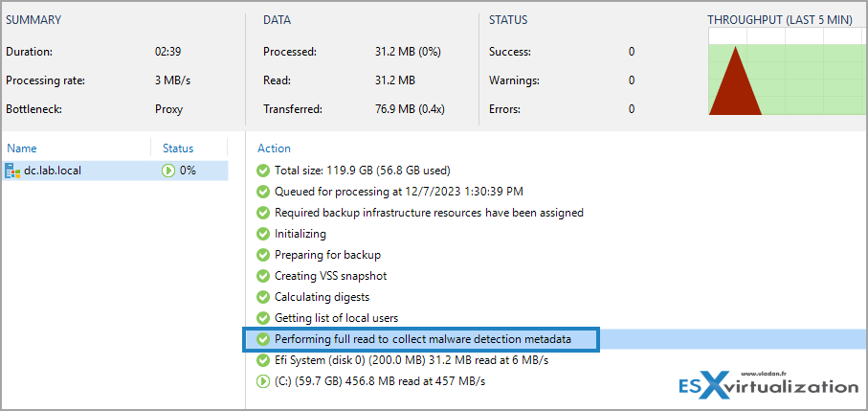Select the dc.lab.local row
The height and width of the screenshot is (411, 868).
point(114,171)
